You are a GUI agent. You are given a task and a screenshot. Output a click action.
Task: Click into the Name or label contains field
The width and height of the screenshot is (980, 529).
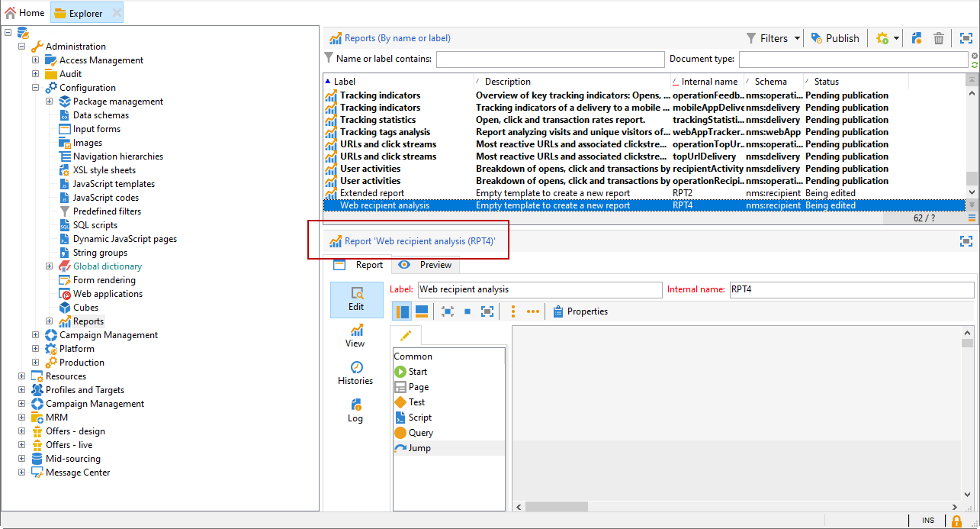pyautogui.click(x=550, y=59)
